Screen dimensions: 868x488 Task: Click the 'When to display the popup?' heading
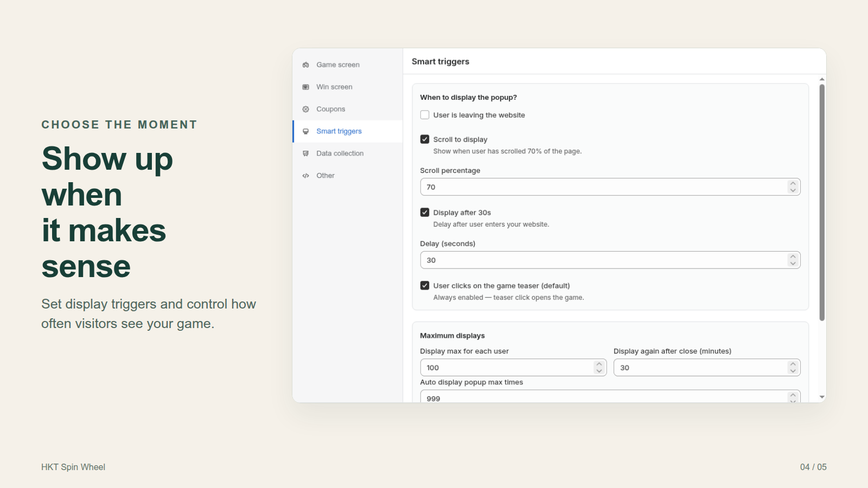(469, 98)
